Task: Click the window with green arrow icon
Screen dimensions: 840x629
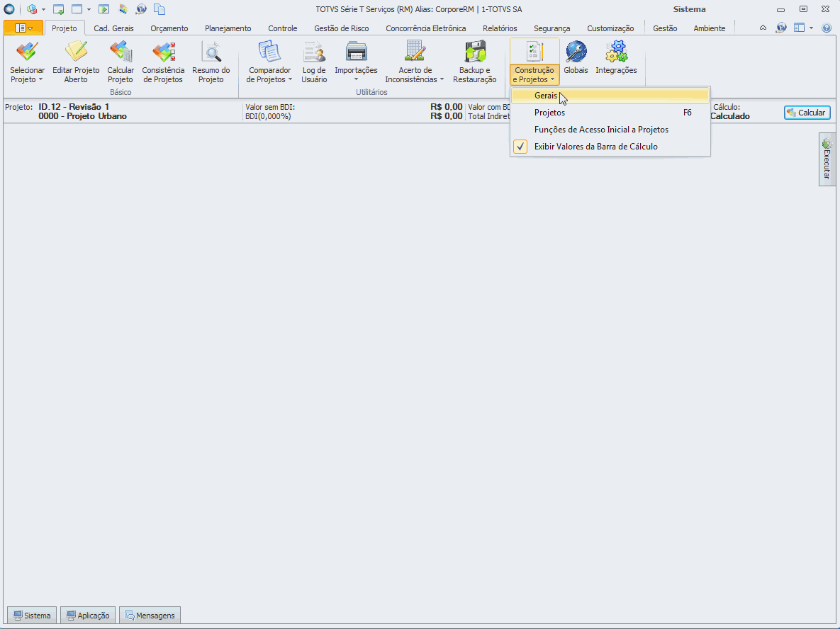Action: coord(58,9)
